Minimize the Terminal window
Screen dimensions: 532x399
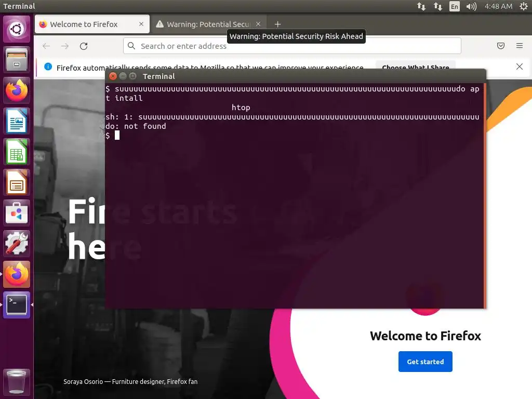[x=123, y=76]
